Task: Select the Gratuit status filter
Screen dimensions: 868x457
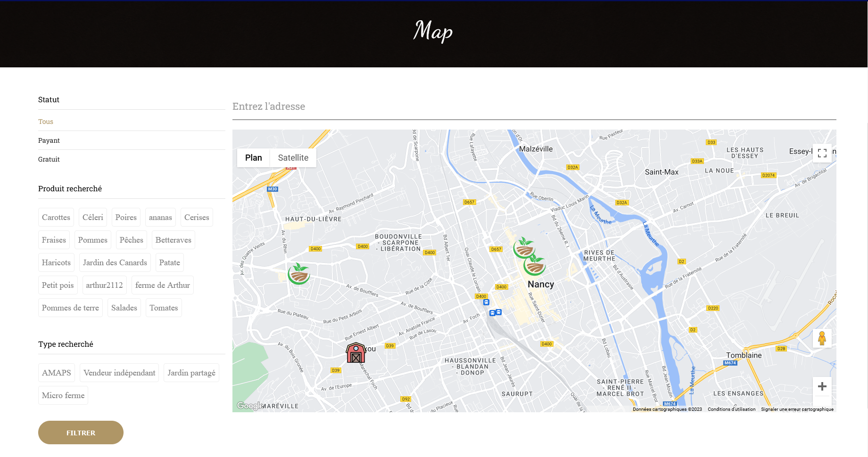Action: (x=49, y=159)
